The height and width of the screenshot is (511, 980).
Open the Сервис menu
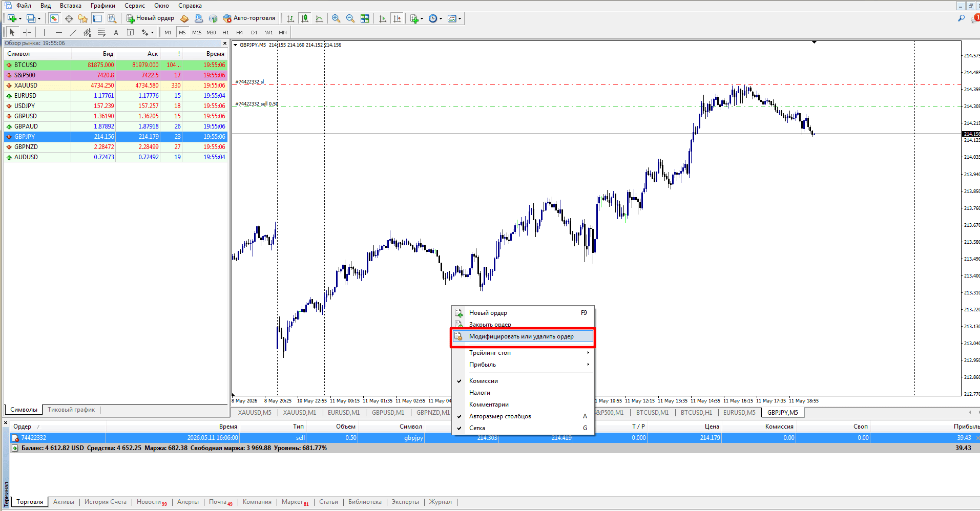135,6
